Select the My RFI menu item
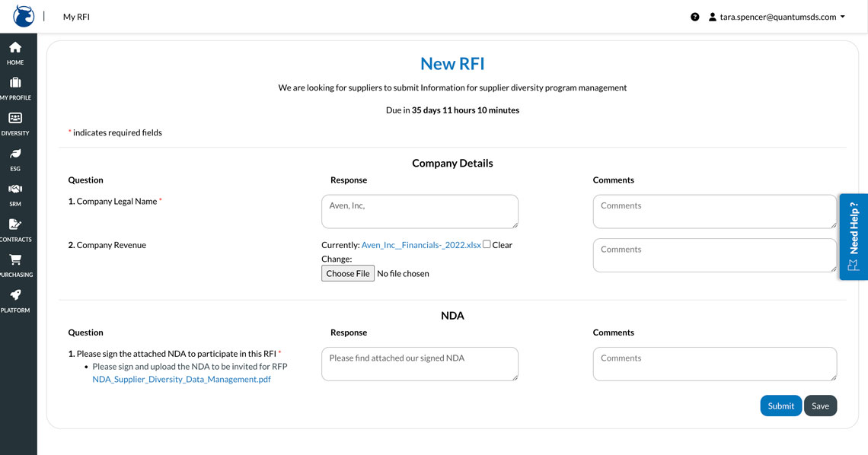This screenshot has width=868, height=455. pos(75,16)
